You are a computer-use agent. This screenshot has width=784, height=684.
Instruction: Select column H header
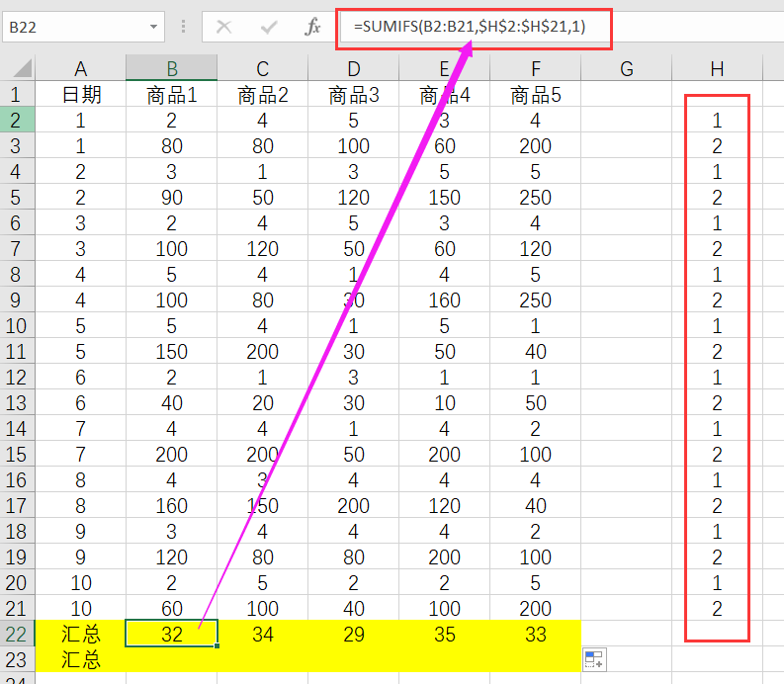(717, 68)
